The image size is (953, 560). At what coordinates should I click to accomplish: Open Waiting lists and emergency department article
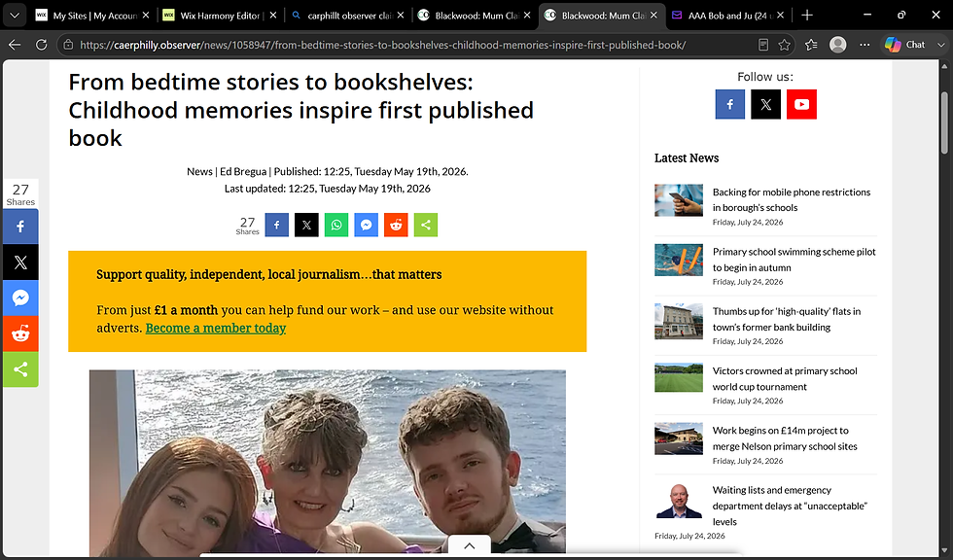click(790, 506)
